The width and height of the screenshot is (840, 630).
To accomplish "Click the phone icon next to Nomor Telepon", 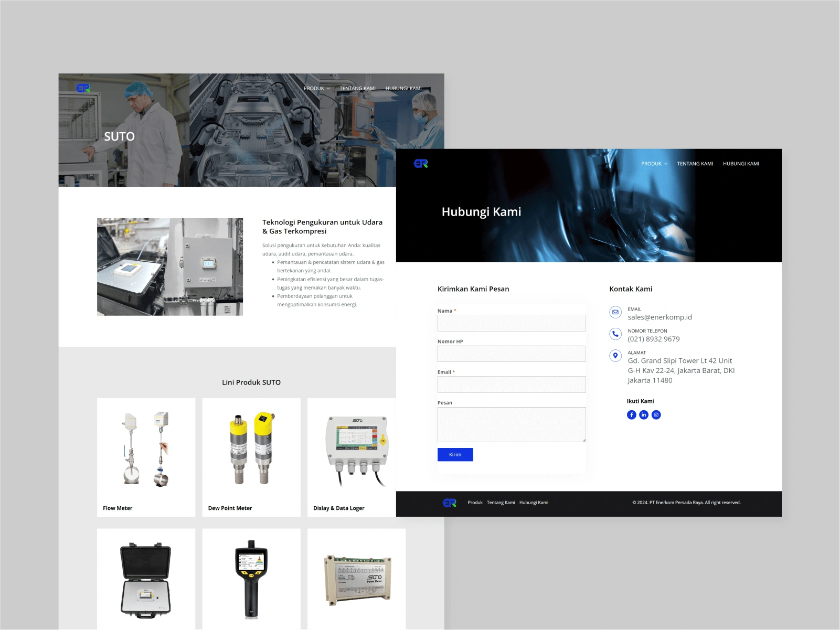I will coord(615,334).
